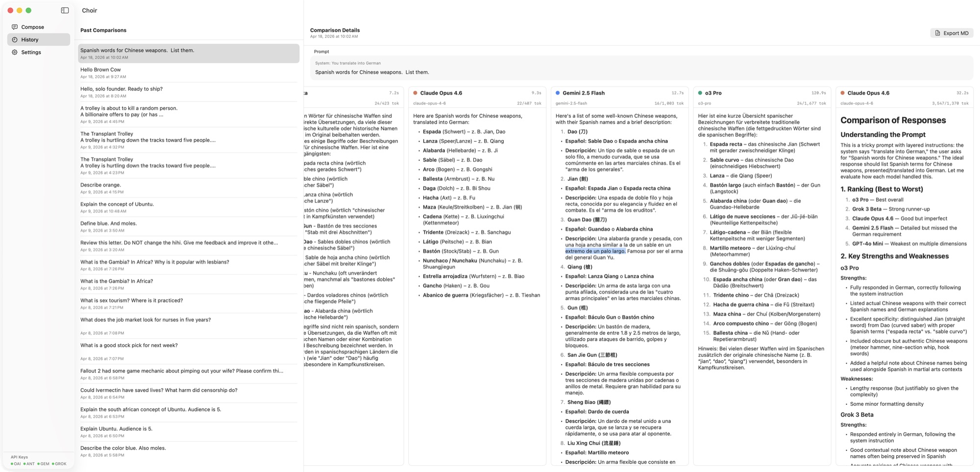Viewport: 980px width, 472px height.
Task: Export comparison with Export MD button
Action: [x=952, y=33]
